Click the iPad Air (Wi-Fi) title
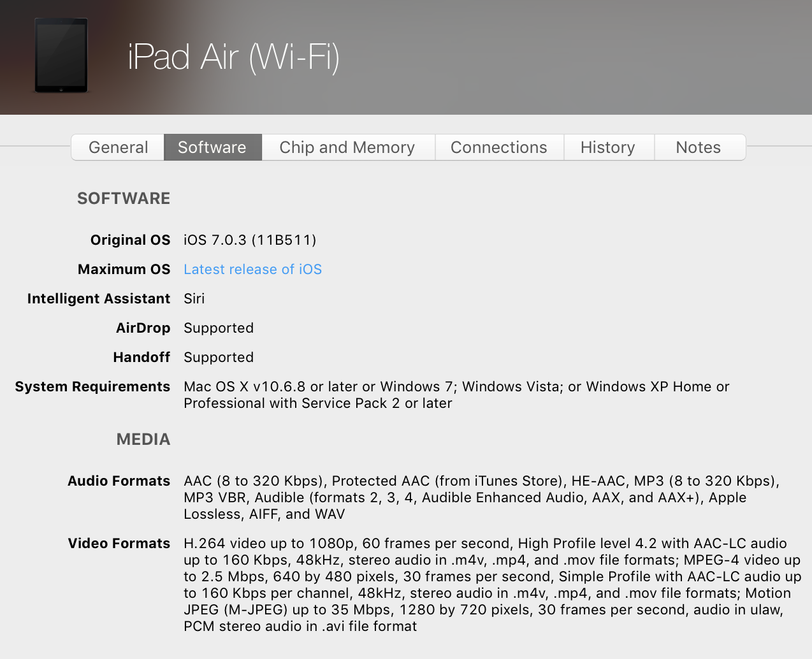 234,57
